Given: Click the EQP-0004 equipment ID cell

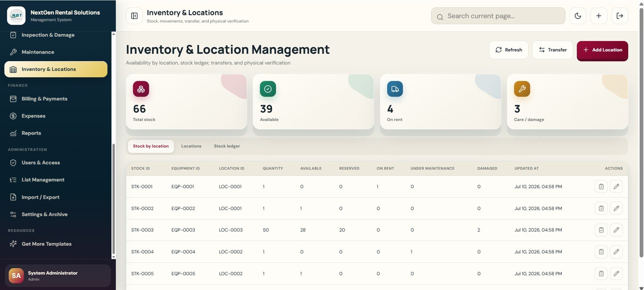Looking at the screenshot, I should [x=183, y=252].
